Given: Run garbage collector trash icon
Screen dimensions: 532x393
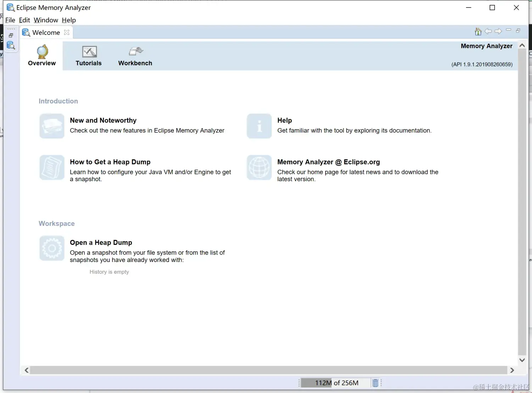Looking at the screenshot, I should [x=375, y=383].
